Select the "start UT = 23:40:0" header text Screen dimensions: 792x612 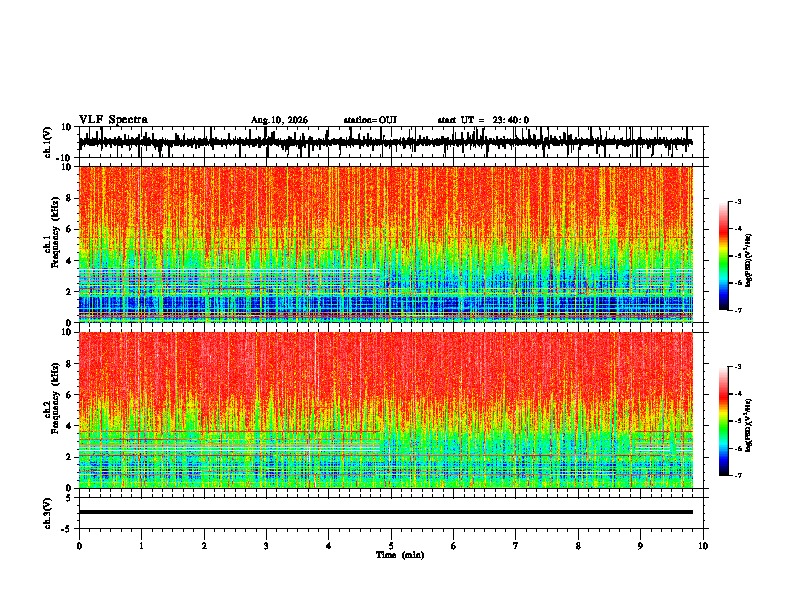(x=483, y=120)
